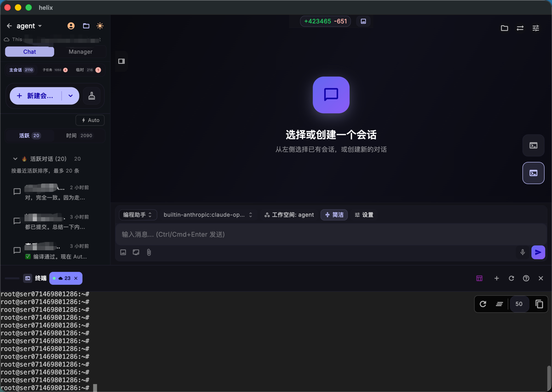The width and height of the screenshot is (552, 392).
Task: Click the 工作空间: agent selector
Action: click(289, 215)
